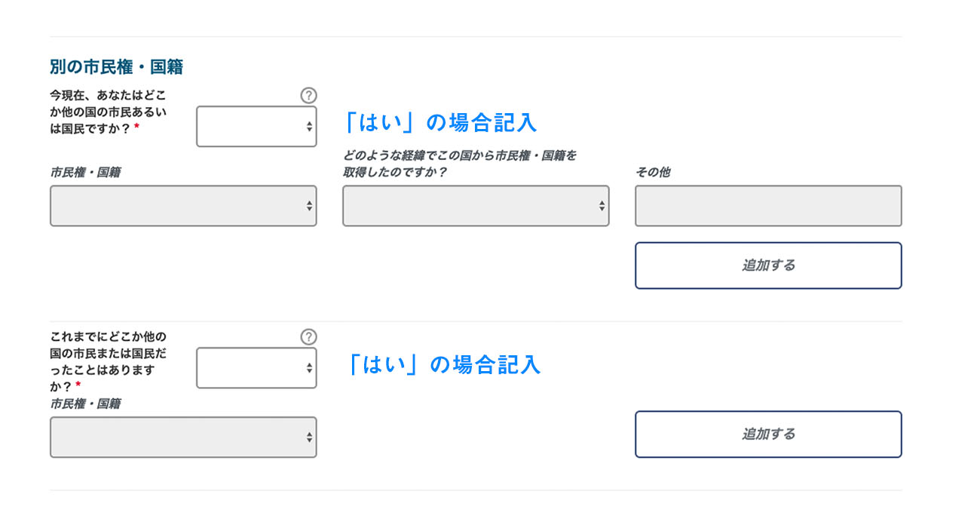Click help icon above past citizenship question
Image resolution: width=980 pixels, height=528 pixels.
click(x=308, y=337)
